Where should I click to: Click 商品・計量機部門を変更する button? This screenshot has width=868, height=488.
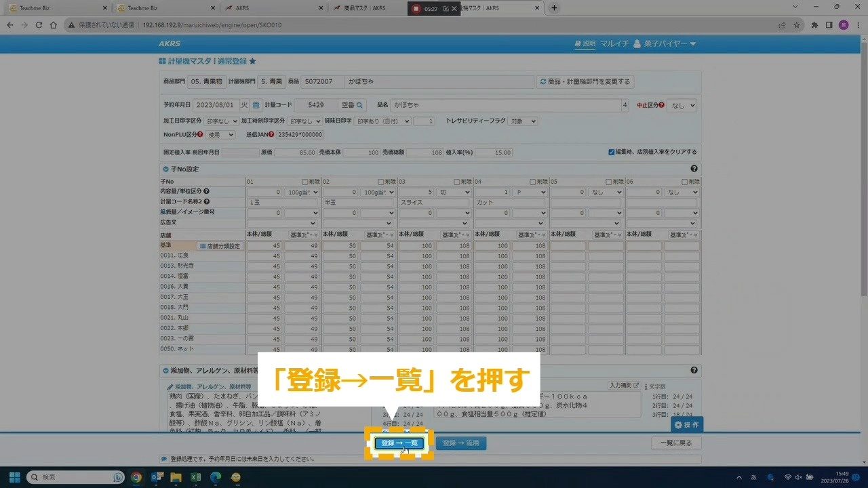coord(585,81)
